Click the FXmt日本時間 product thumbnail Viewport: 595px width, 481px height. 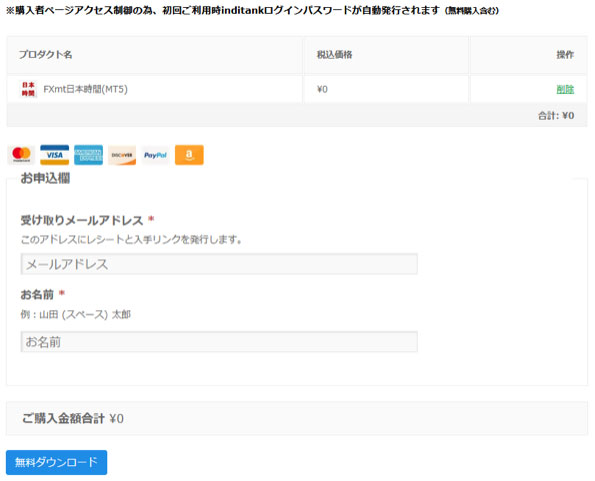tap(28, 89)
